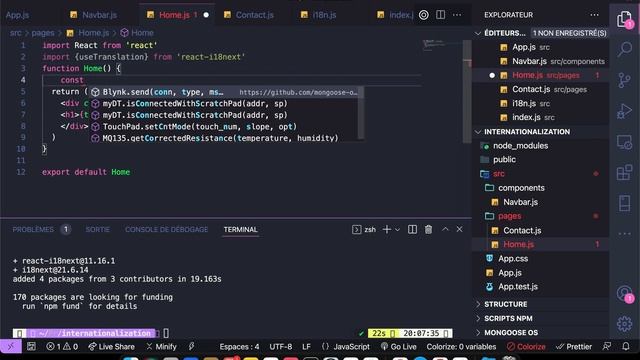This screenshot has width=640, height=360.
Task: Open remote window indicator in status bar
Action: click(x=11, y=347)
